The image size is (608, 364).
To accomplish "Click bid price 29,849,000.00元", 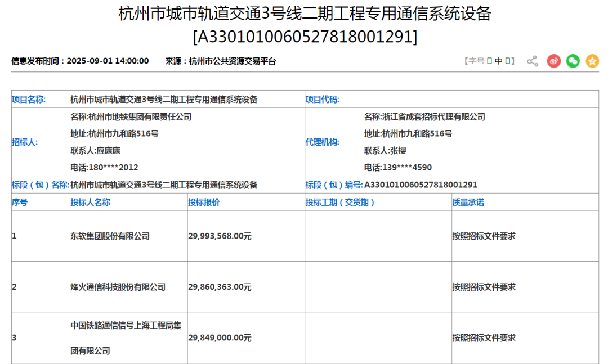I will [x=220, y=338].
